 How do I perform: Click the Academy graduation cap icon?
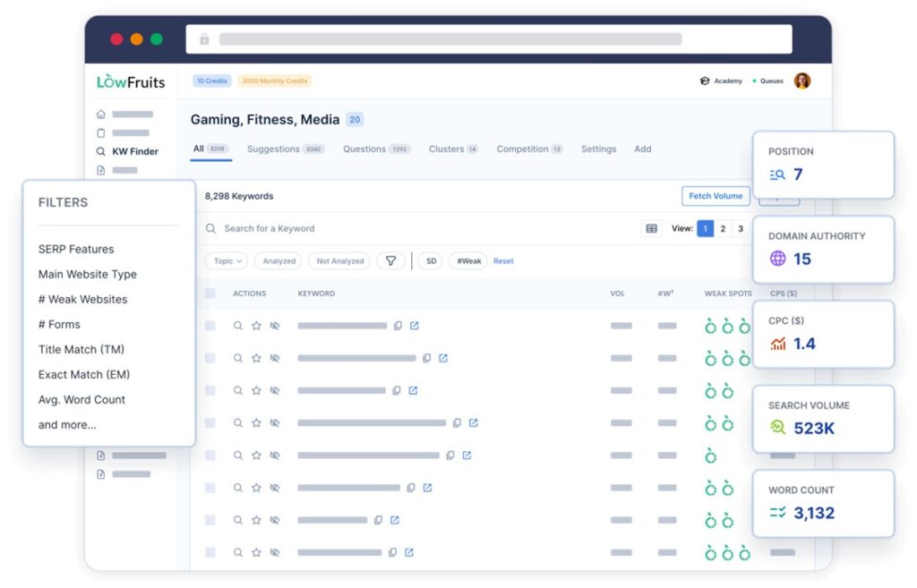pyautogui.click(x=704, y=81)
